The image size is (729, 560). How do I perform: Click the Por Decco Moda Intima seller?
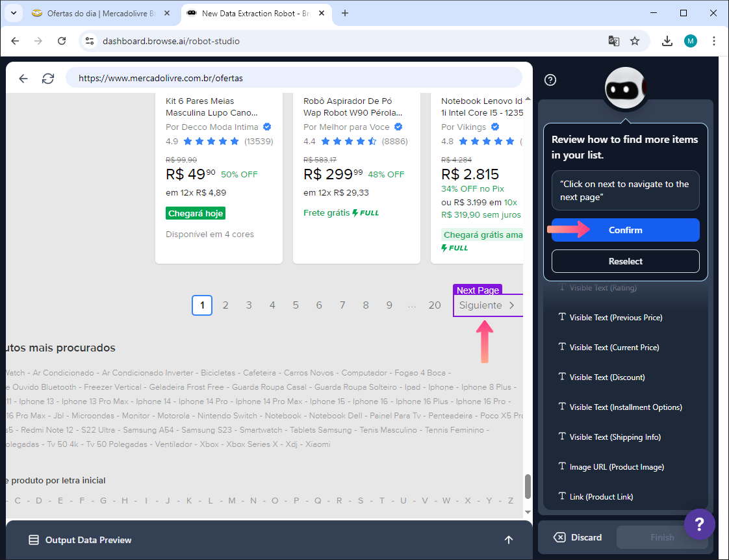212,127
